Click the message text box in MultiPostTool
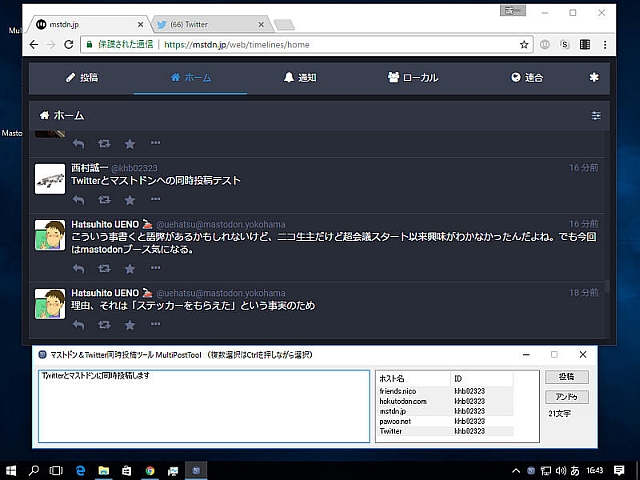The image size is (640, 480). [x=204, y=406]
